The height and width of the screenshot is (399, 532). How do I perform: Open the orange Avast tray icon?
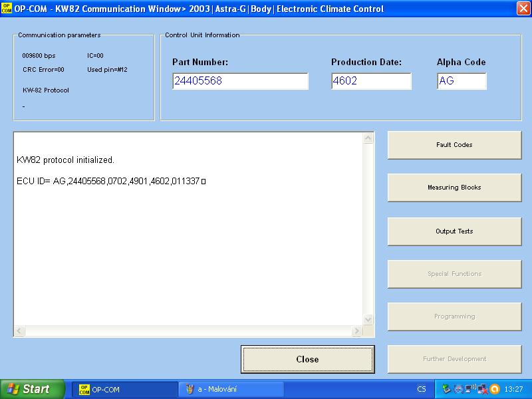tap(495, 389)
